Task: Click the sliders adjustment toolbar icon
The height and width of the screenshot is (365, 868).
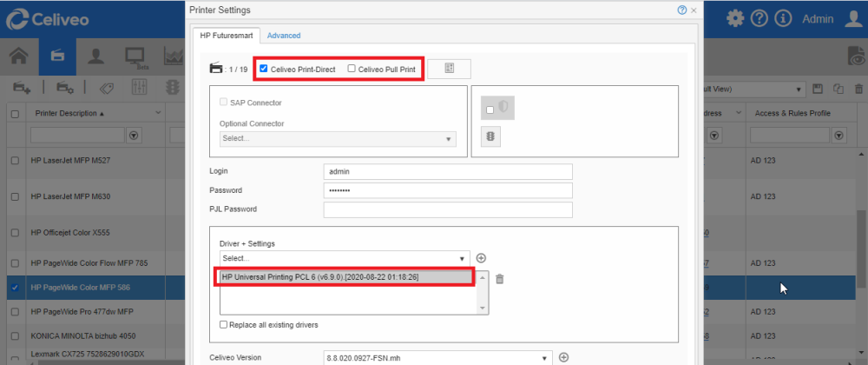Action: tap(140, 88)
